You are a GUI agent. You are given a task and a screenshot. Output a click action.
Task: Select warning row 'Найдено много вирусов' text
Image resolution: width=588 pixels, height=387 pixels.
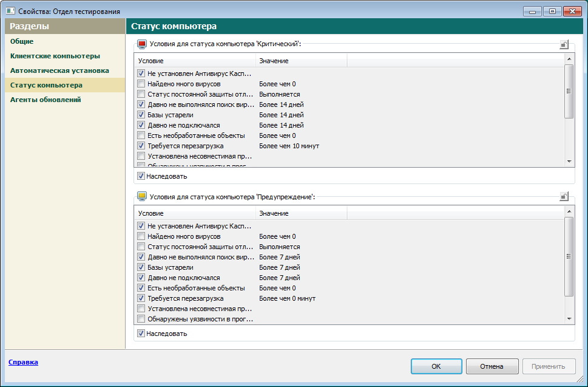pyautogui.click(x=184, y=236)
